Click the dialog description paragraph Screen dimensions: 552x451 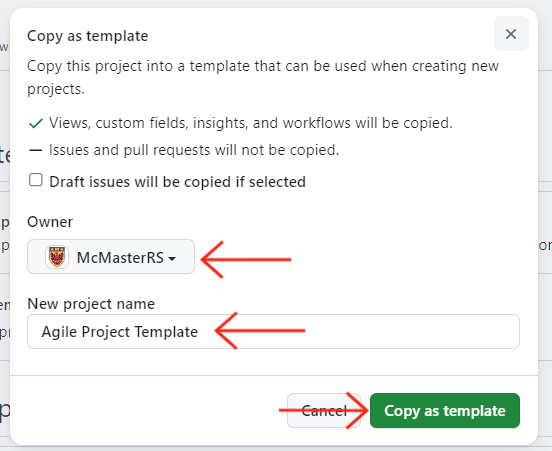(x=263, y=77)
